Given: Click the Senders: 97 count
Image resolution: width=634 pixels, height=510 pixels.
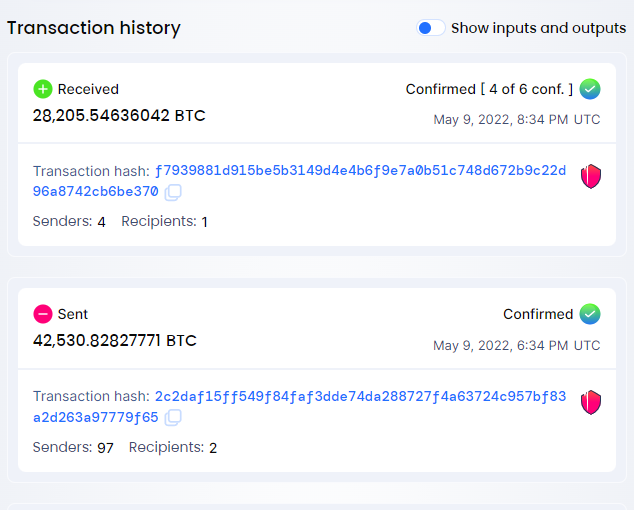Looking at the screenshot, I should tap(73, 447).
